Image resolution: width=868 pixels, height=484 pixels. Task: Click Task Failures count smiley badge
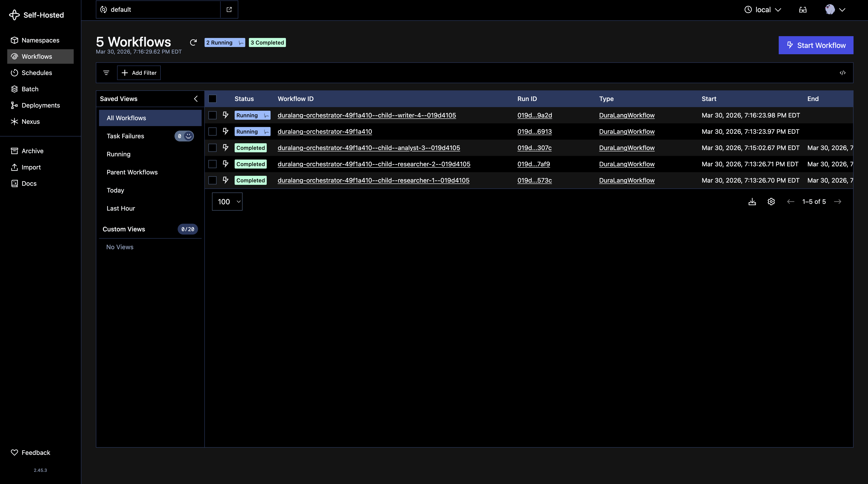(x=184, y=136)
